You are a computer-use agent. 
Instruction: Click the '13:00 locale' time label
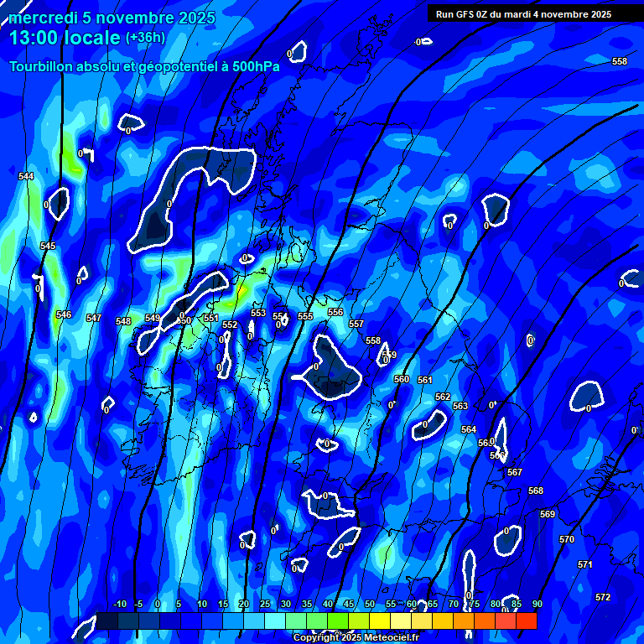point(65,38)
